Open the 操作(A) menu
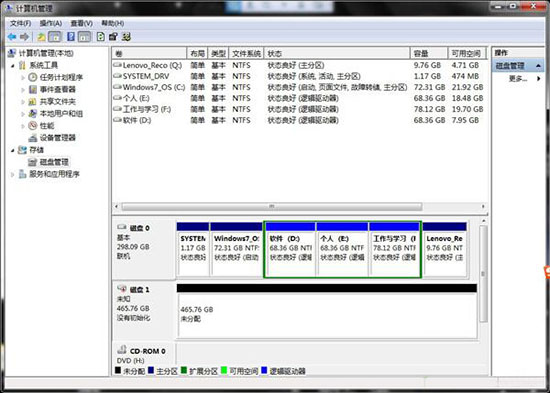The width and height of the screenshot is (550, 393). coord(51,23)
